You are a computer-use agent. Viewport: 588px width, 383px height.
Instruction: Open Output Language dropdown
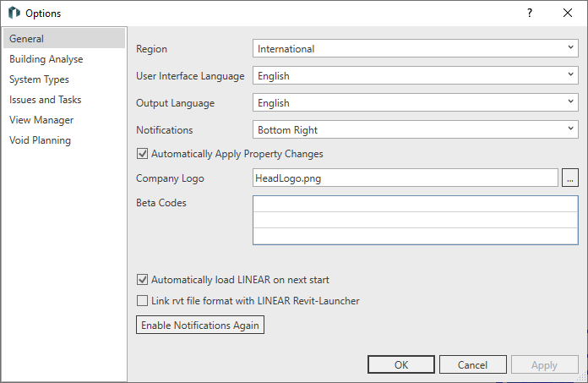415,102
